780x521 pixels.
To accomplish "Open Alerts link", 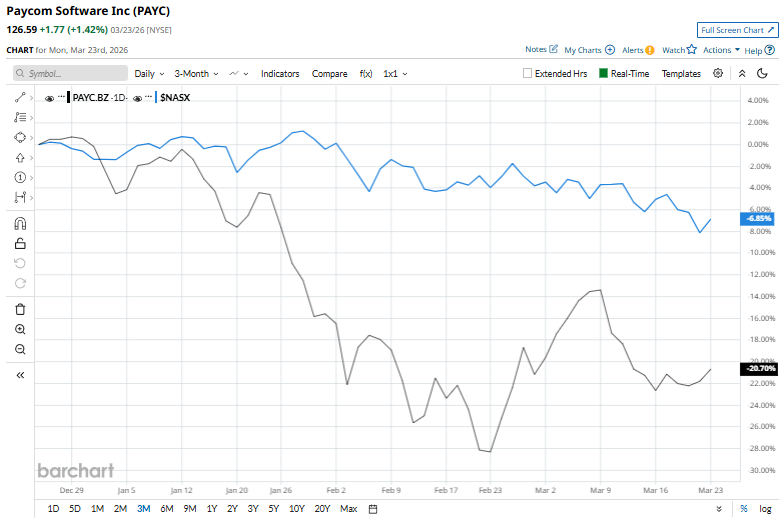I will 638,50.
